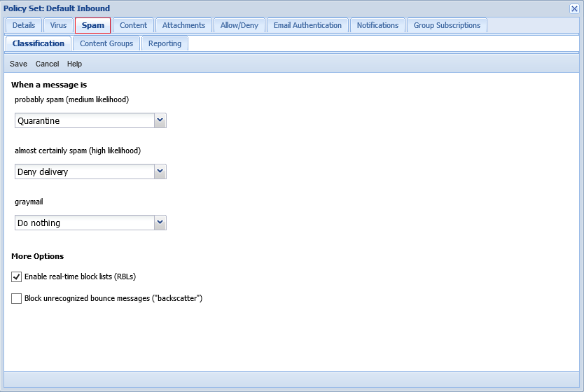Open the Reporting sub-tab
This screenshot has height=392, width=584.
tap(165, 43)
